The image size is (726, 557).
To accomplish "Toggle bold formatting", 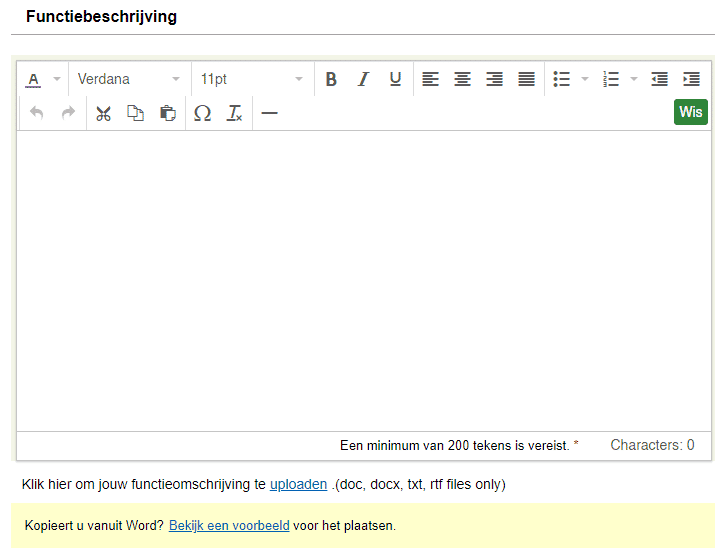I will click(x=331, y=79).
